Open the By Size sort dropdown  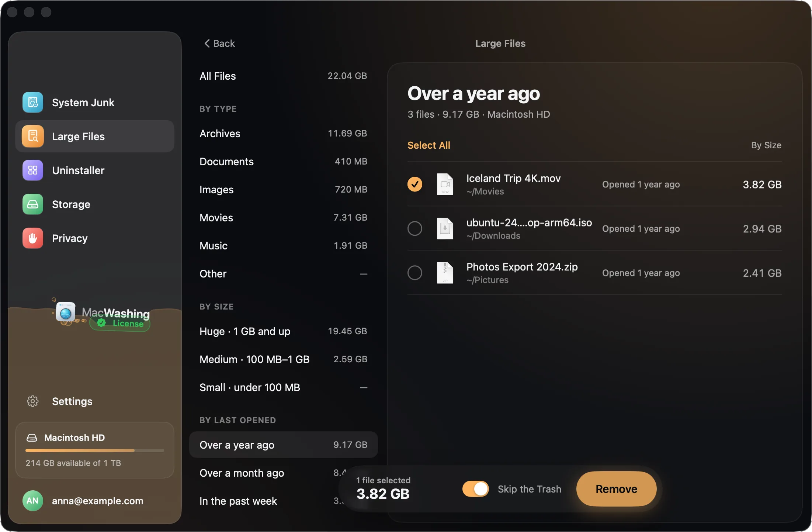pyautogui.click(x=766, y=145)
